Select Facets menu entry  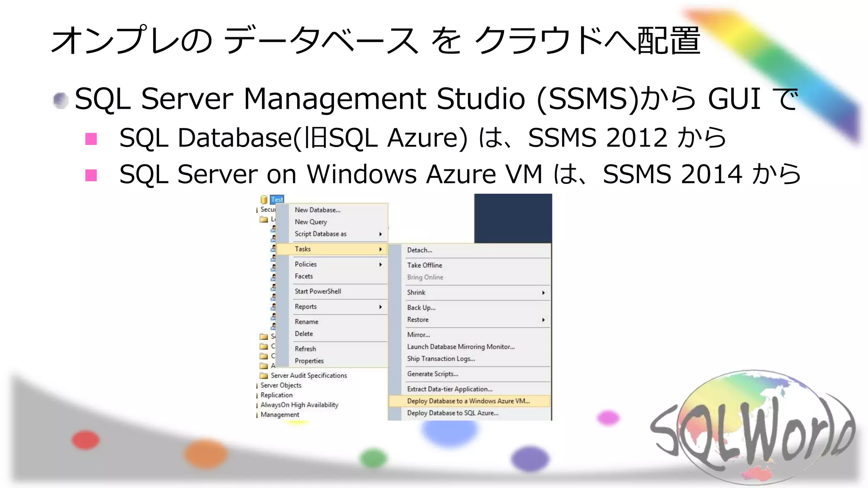(303, 276)
